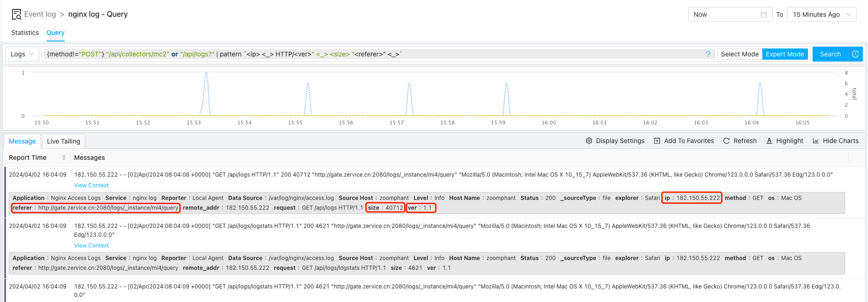Click calendar icon in Now date field
Image resolution: width=868 pixels, height=302 pixels.
pos(764,14)
